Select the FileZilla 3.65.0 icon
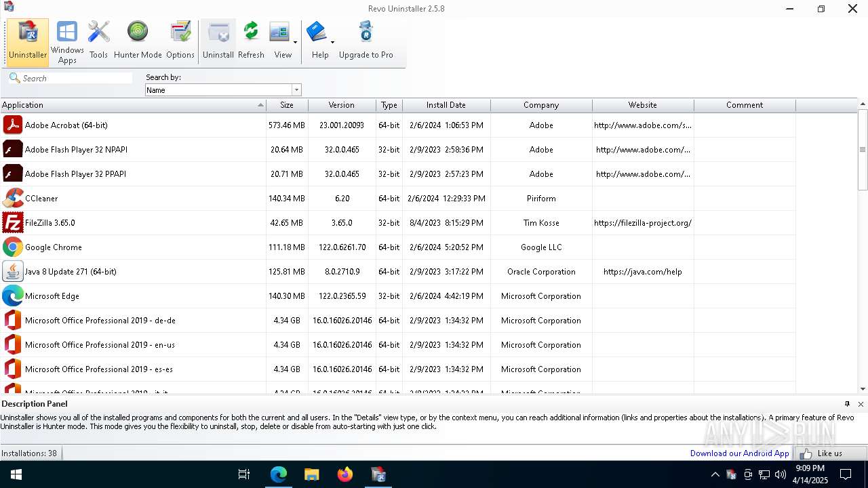Viewport: 868px width, 488px height. tap(13, 223)
